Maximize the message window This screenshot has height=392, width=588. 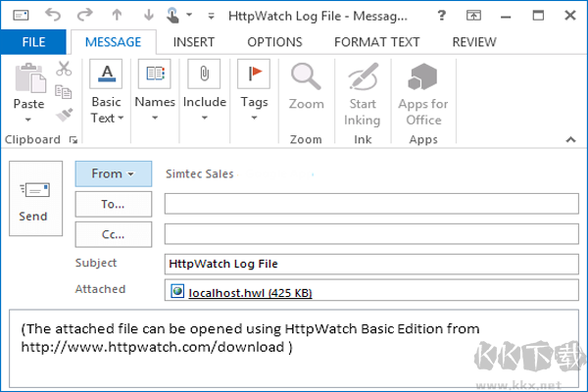pyautogui.click(x=538, y=16)
